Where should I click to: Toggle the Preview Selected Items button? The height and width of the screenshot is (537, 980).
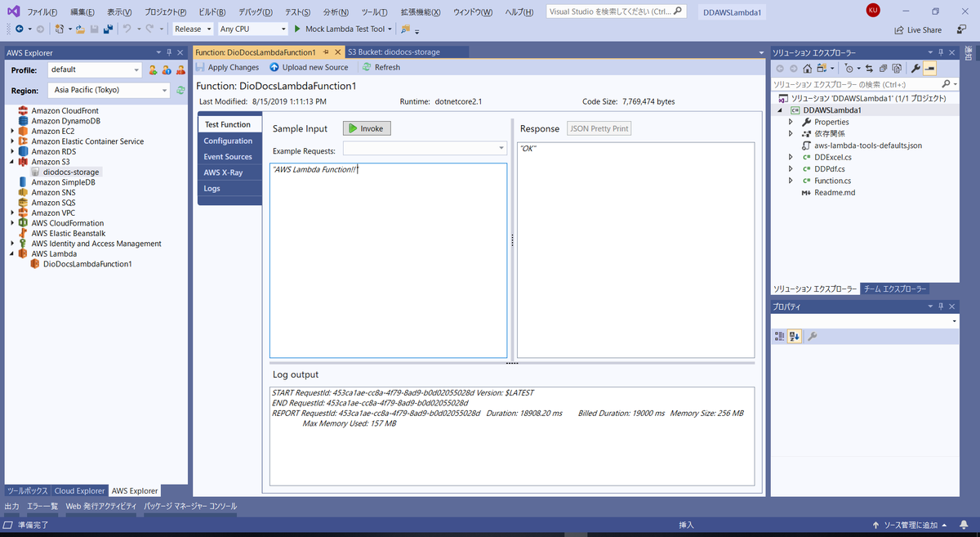[x=929, y=69]
